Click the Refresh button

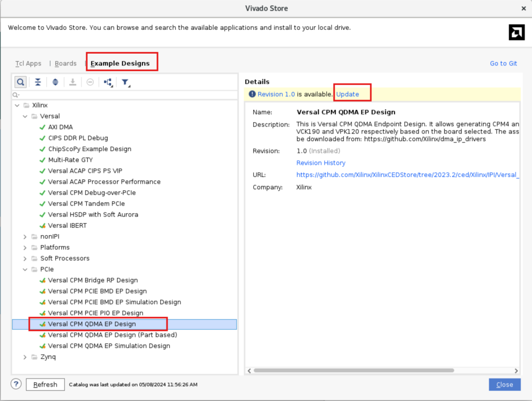point(45,385)
